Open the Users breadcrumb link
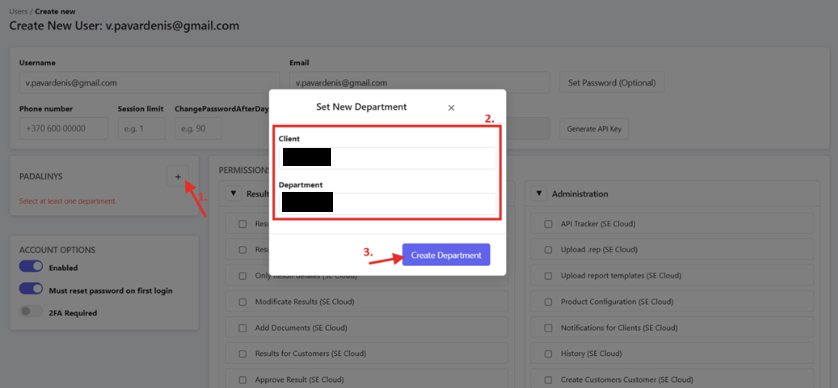Viewport: 838px width, 388px height. [18, 11]
